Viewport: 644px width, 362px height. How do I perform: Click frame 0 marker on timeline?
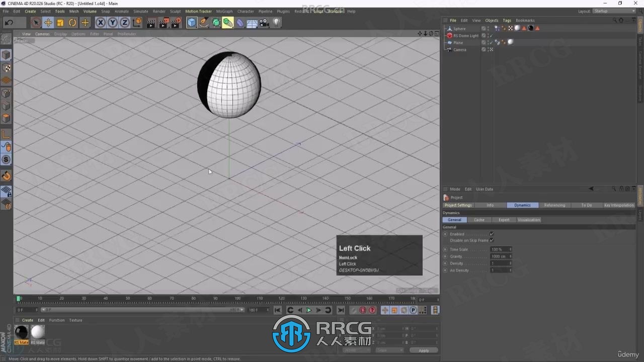(19, 299)
